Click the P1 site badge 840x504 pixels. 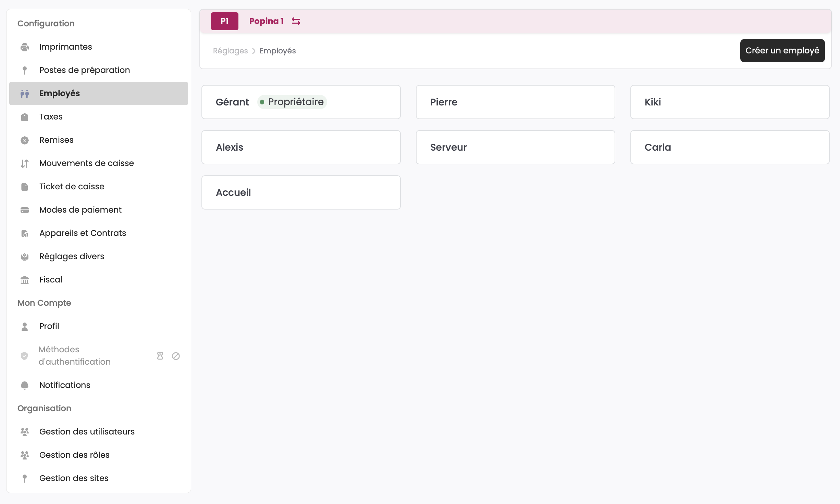[224, 21]
